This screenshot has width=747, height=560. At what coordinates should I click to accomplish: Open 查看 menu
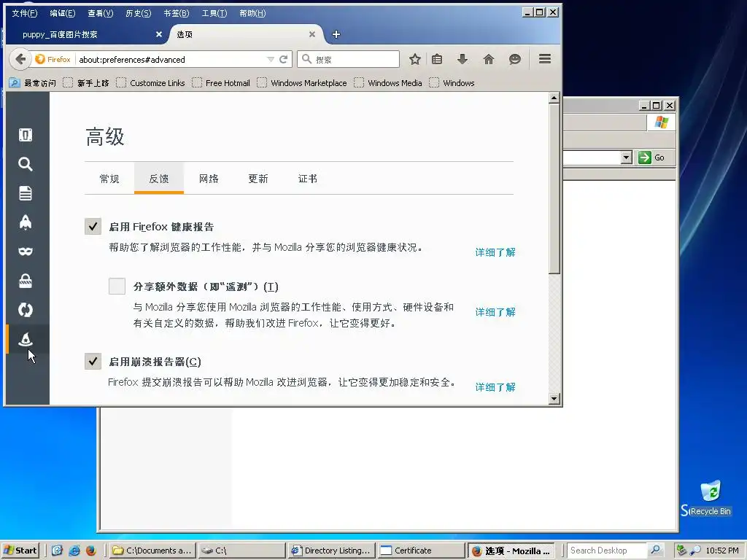point(101,13)
